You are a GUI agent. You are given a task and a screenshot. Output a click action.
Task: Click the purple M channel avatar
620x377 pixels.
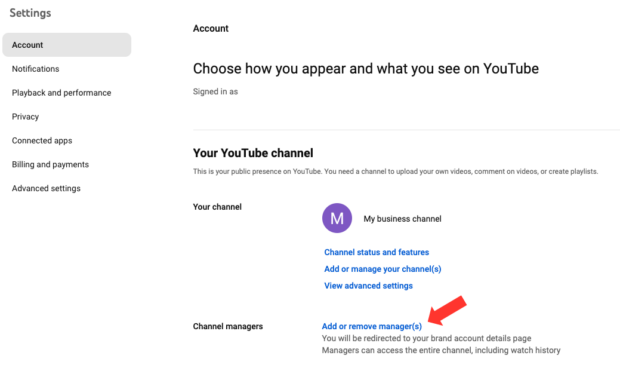click(337, 218)
